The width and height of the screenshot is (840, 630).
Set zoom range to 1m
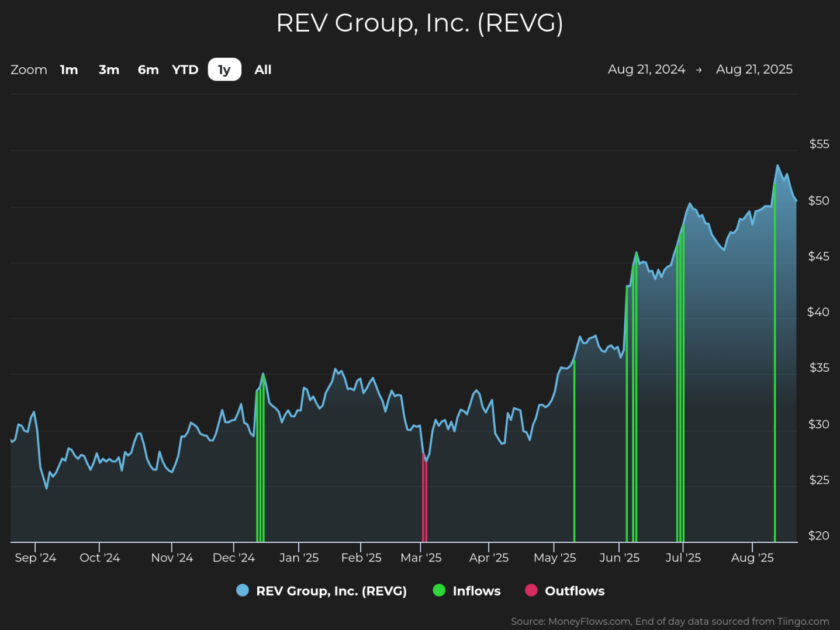69,70
